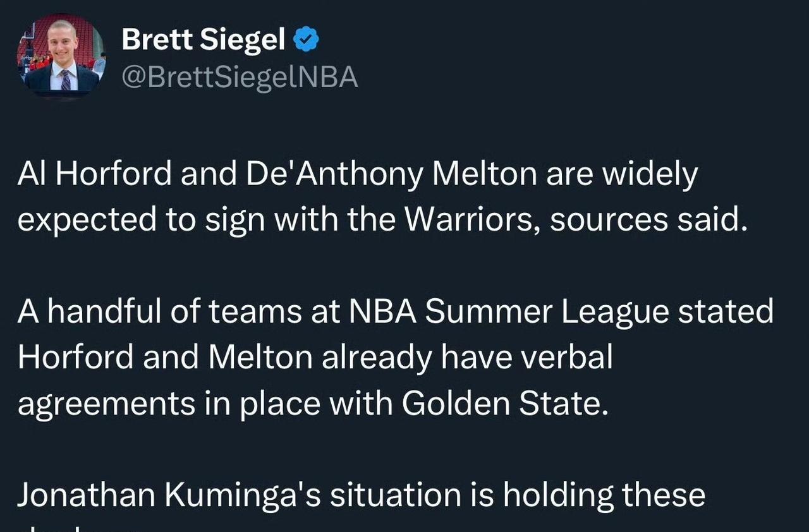Image resolution: width=809 pixels, height=532 pixels.
Task: Open the @BrettSiegelNBA handle link
Action: (x=240, y=77)
